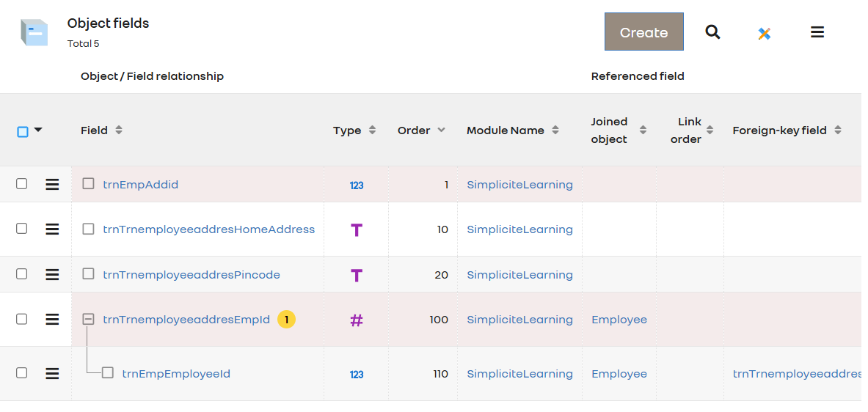Sort by the Field column header
Screen dimensions: 868x412
click(101, 130)
